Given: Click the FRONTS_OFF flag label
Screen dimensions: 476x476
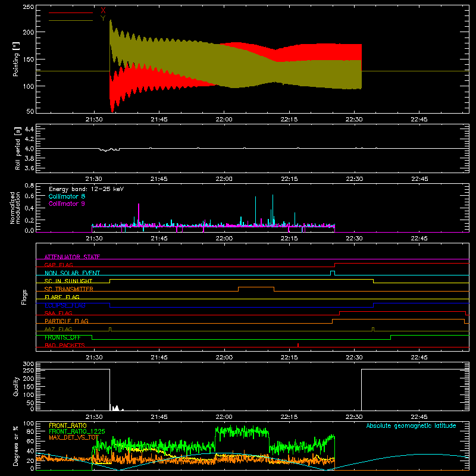Looking at the screenshot, I should click(x=62, y=337).
